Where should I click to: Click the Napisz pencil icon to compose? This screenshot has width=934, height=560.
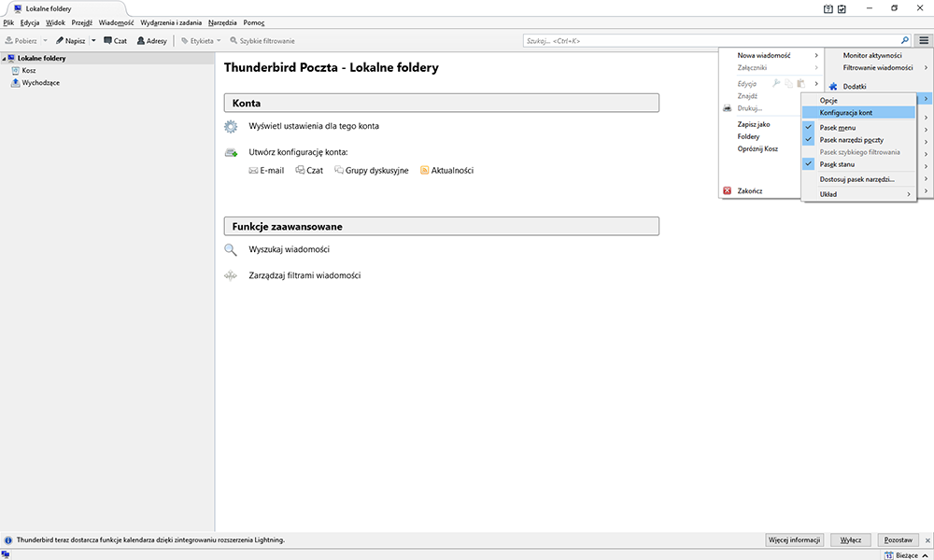[x=60, y=41]
